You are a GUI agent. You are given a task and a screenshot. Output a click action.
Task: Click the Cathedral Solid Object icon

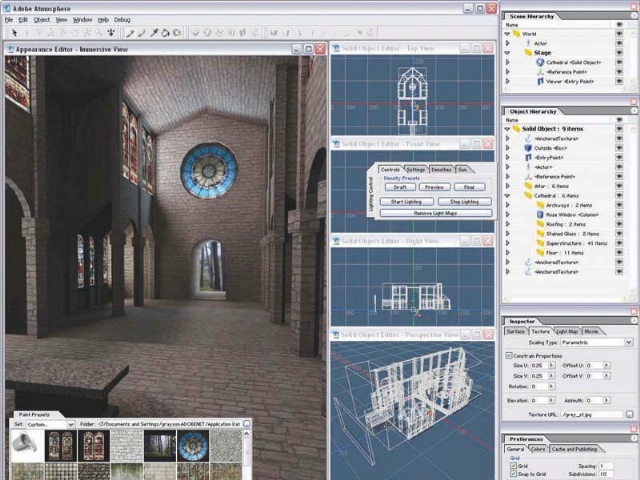pyautogui.click(x=540, y=62)
